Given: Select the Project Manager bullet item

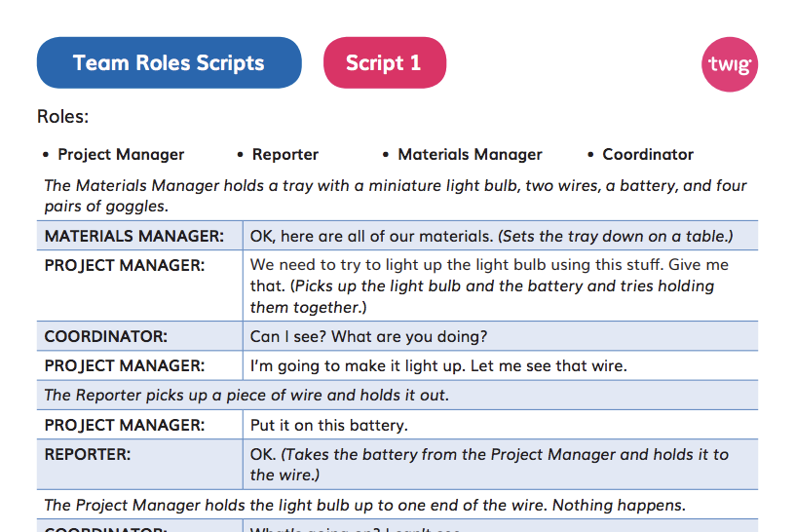Looking at the screenshot, I should tap(121, 154).
